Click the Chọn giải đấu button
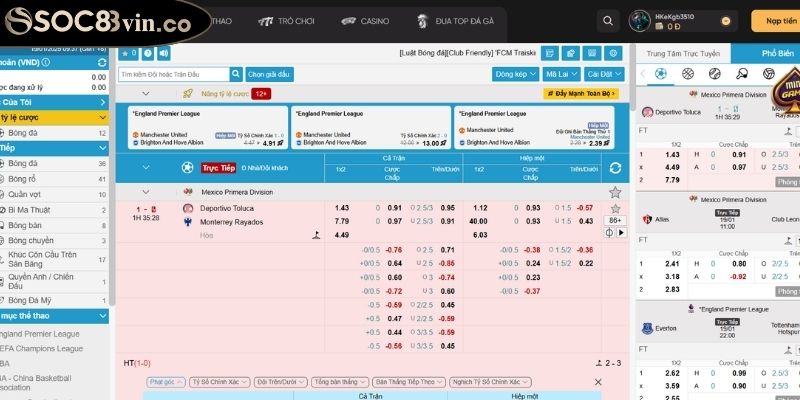Viewport: 800px width, 400px height. 267,74
